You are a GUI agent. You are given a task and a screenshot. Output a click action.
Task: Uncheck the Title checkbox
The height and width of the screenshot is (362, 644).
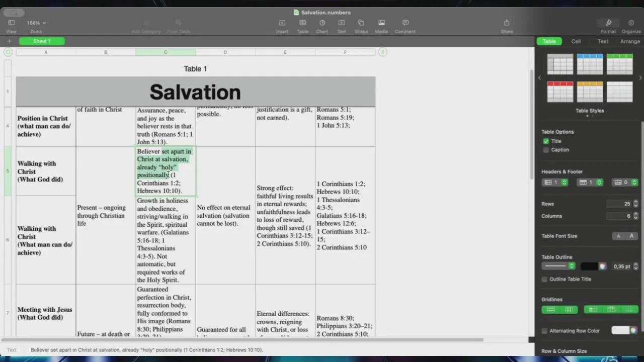point(546,141)
